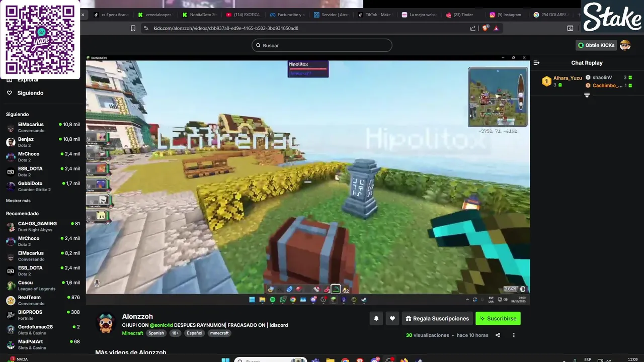The width and height of the screenshot is (644, 362).
Task: Open the three-dot video options menu
Action: (514, 335)
